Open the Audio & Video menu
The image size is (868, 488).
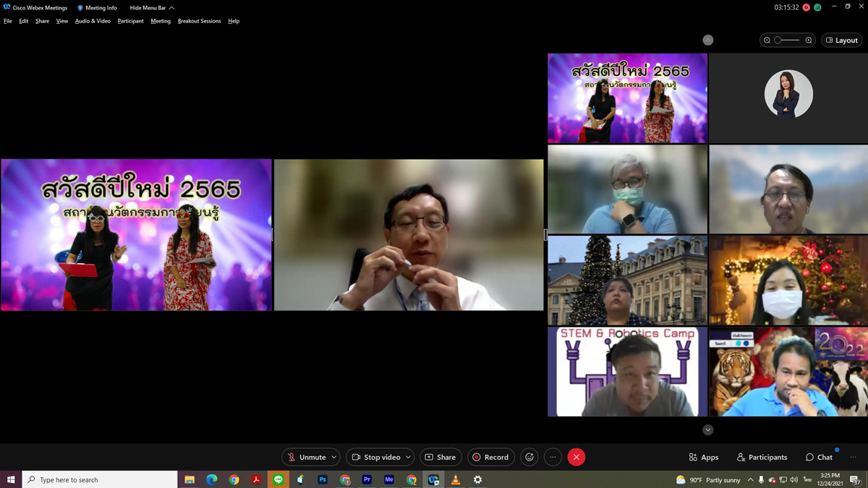[x=93, y=21]
